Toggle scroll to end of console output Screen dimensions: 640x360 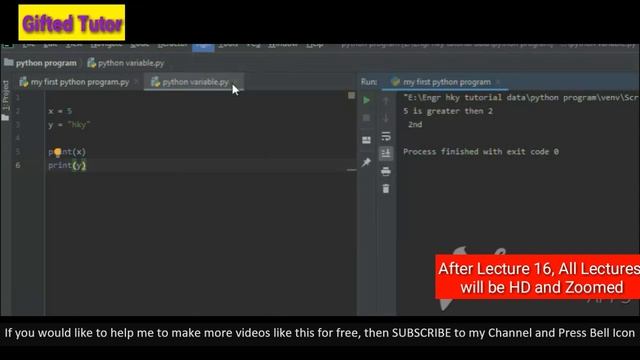click(x=386, y=153)
